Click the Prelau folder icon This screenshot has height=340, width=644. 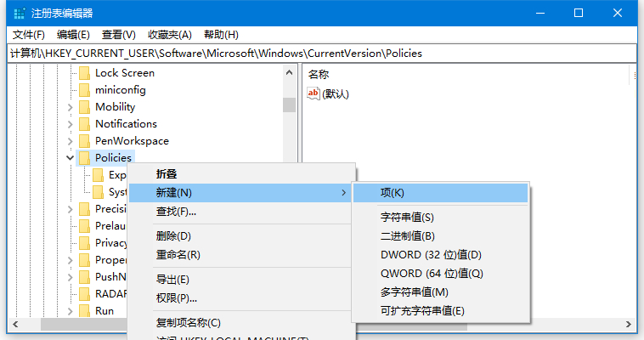(x=85, y=226)
